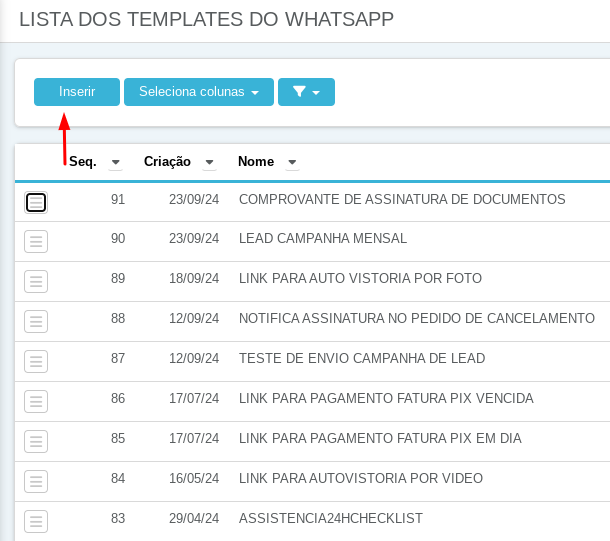Image resolution: width=610 pixels, height=541 pixels.
Task: Open row menu icon for LEAD CAMPANHA MENSAL
Action: (x=36, y=242)
